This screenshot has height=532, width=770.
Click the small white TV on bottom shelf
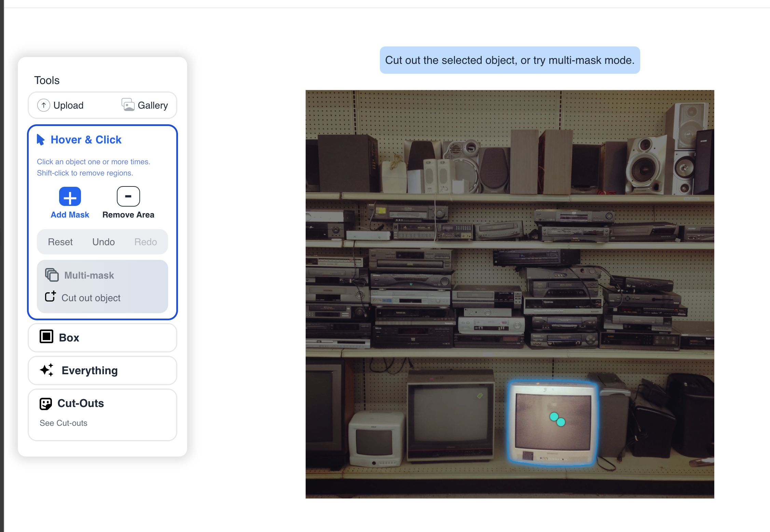pyautogui.click(x=377, y=439)
